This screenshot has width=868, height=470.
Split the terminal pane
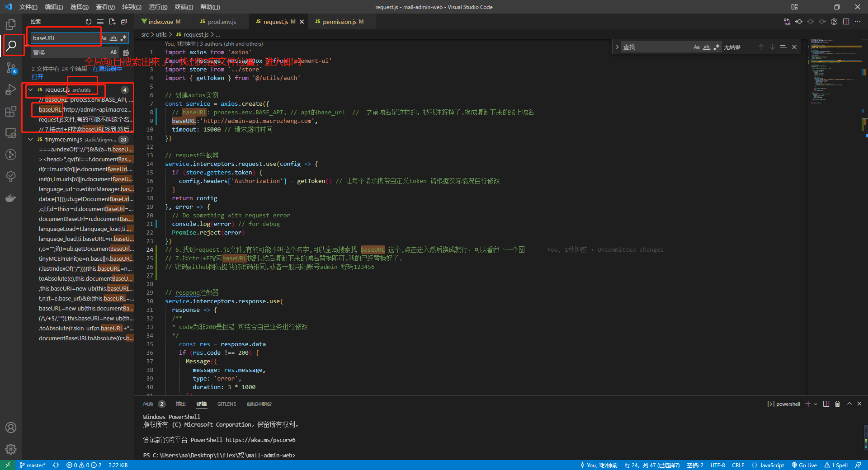coord(826,404)
